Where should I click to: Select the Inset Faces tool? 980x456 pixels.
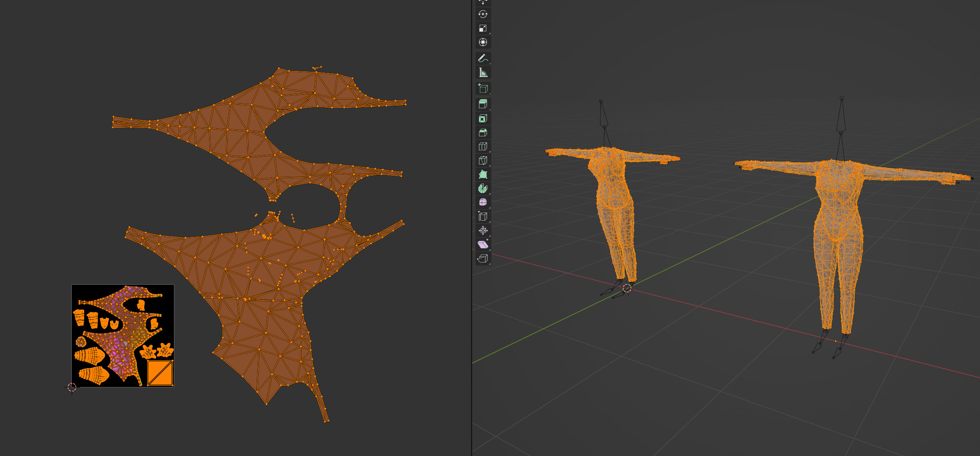(483, 118)
